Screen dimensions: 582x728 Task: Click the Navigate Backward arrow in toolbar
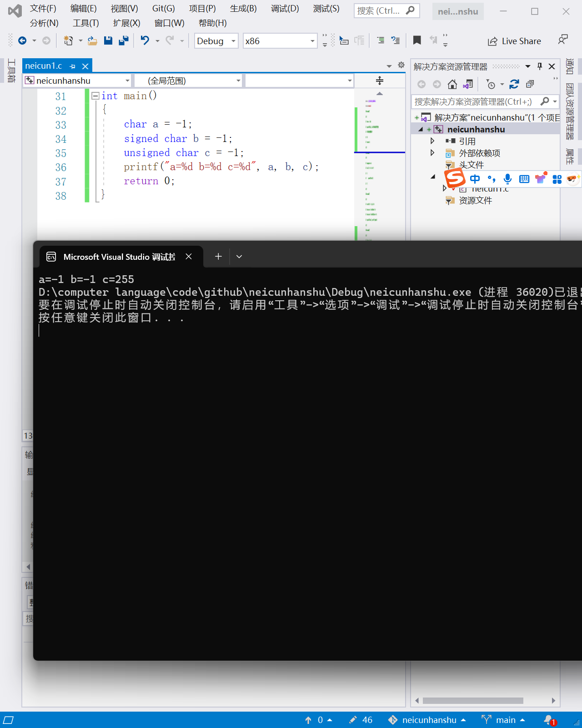[22, 41]
